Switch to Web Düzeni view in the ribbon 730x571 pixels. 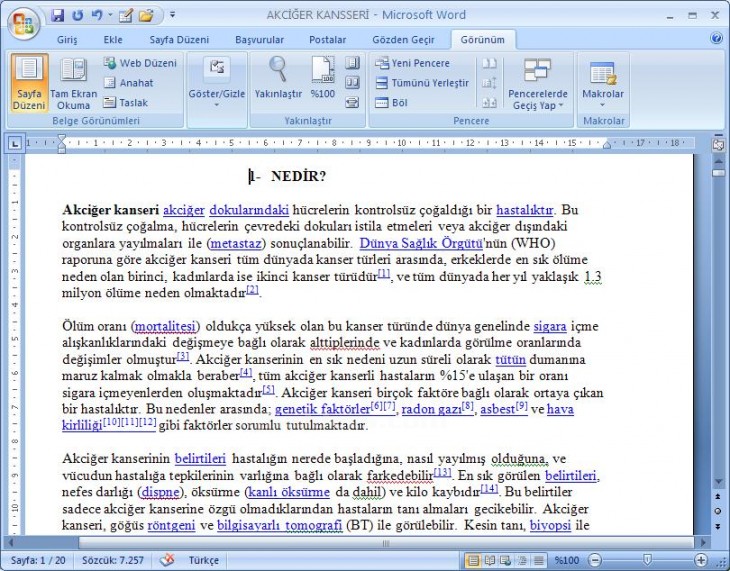pos(140,63)
